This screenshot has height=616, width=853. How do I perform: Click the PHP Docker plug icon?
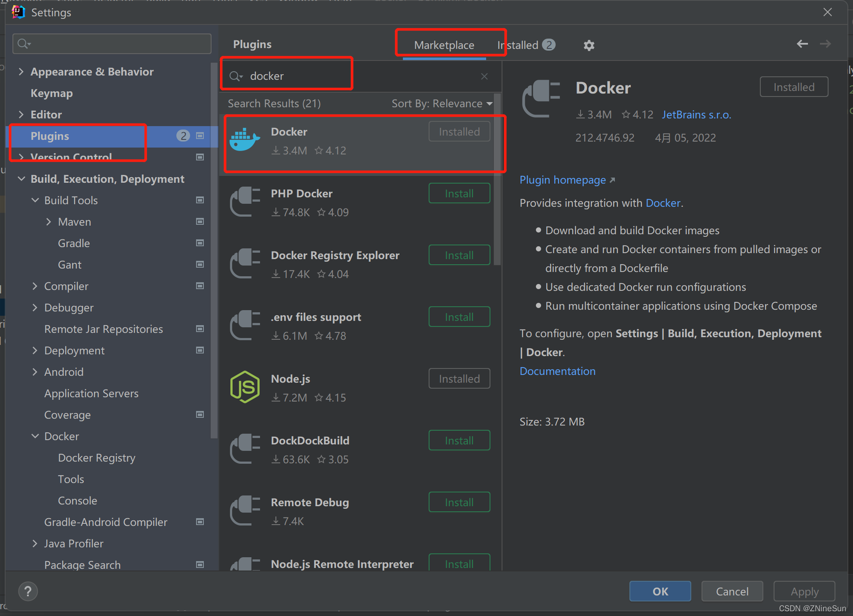pos(245,202)
